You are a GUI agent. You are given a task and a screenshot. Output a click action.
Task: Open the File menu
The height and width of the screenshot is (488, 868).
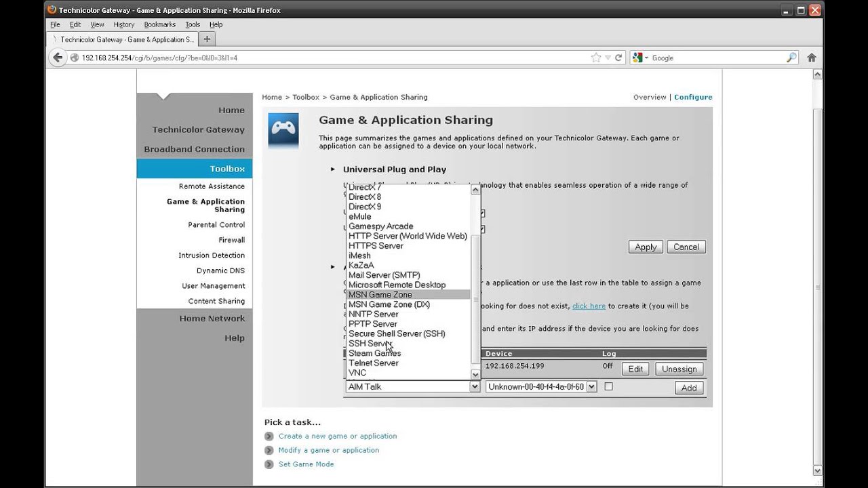point(55,24)
